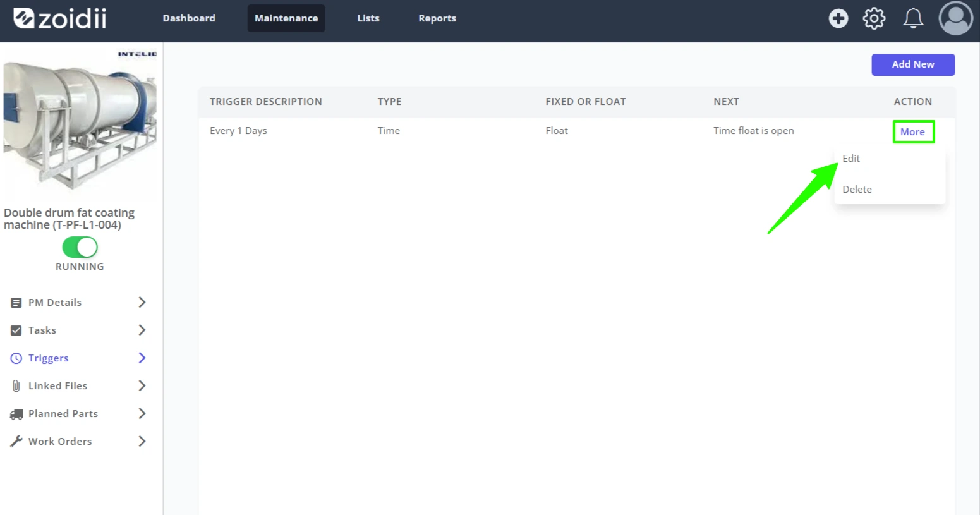The image size is (980, 515).
Task: Open the More actions dropdown
Action: point(913,132)
